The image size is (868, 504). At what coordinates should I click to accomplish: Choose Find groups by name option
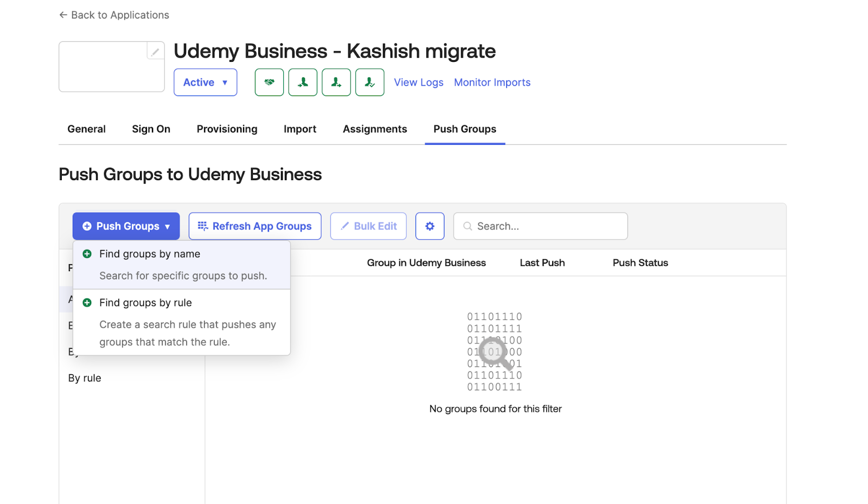click(182, 265)
